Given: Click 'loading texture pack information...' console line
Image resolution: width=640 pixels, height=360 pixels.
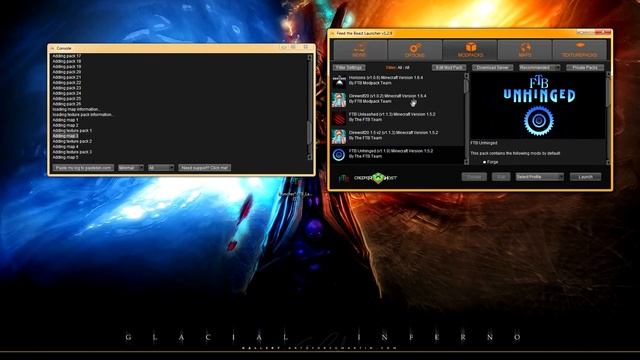Looking at the screenshot, I should click(x=82, y=114).
